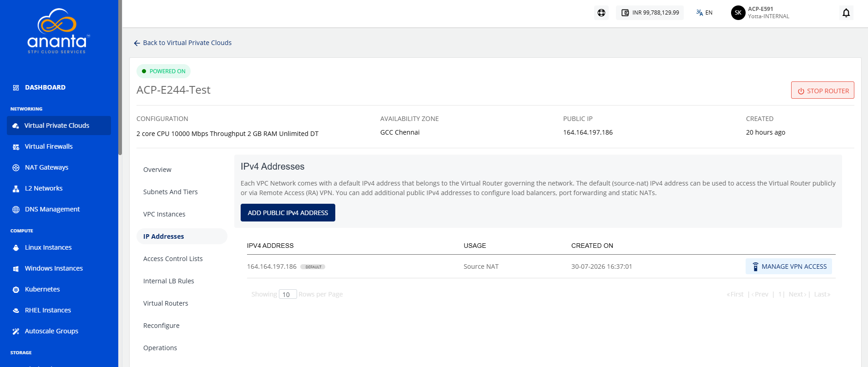The image size is (868, 367).
Task: Open the Access Control Lists tab
Action: (173, 259)
